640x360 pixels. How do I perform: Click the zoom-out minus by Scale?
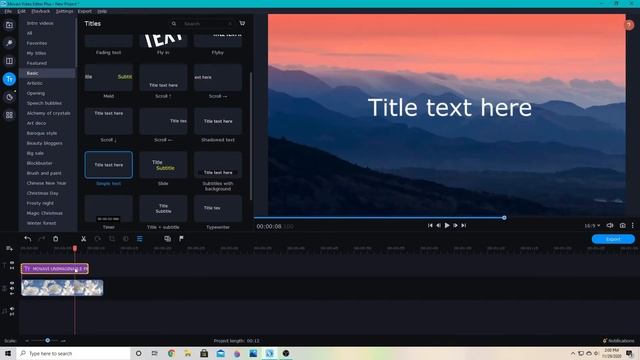27,340
